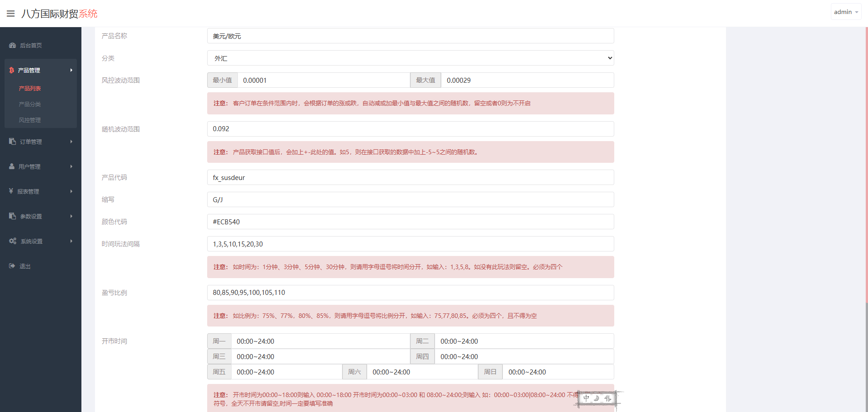
Task: Expand the 订单管理 sidebar section
Action: (x=31, y=141)
